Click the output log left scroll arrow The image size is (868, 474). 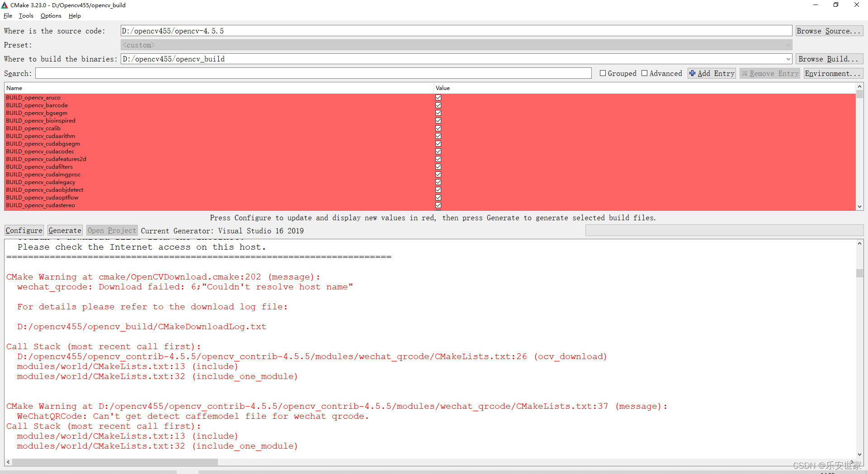tap(8, 462)
